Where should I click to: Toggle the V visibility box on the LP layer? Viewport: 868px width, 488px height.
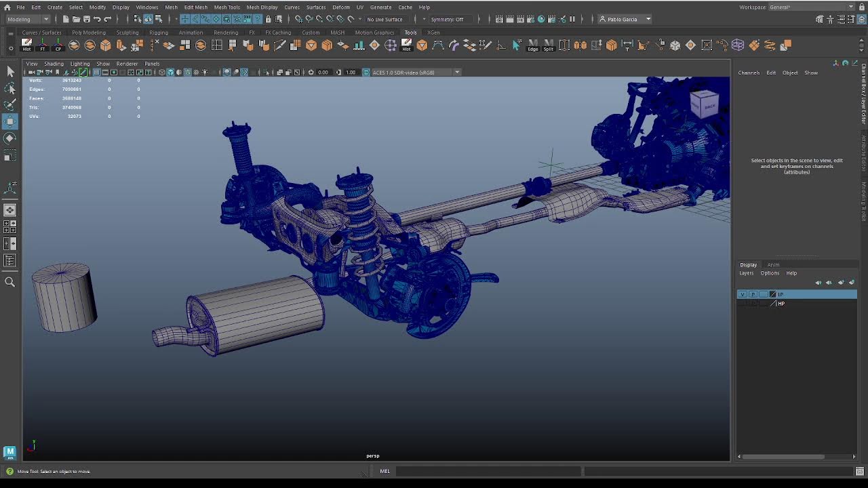click(x=743, y=294)
